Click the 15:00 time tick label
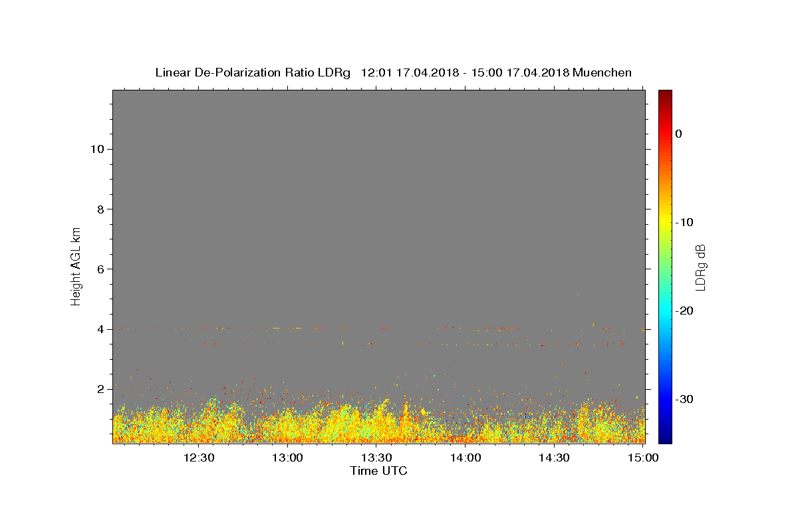The image size is (798, 532). [643, 458]
